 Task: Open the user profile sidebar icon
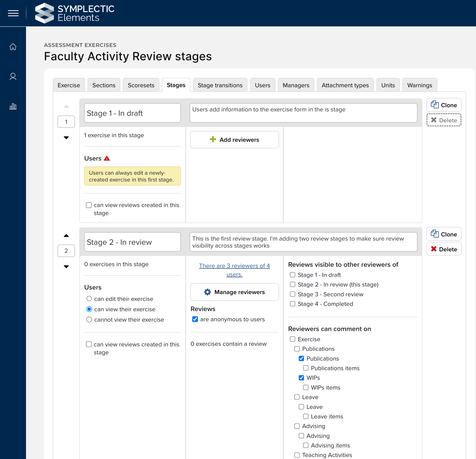[13, 76]
